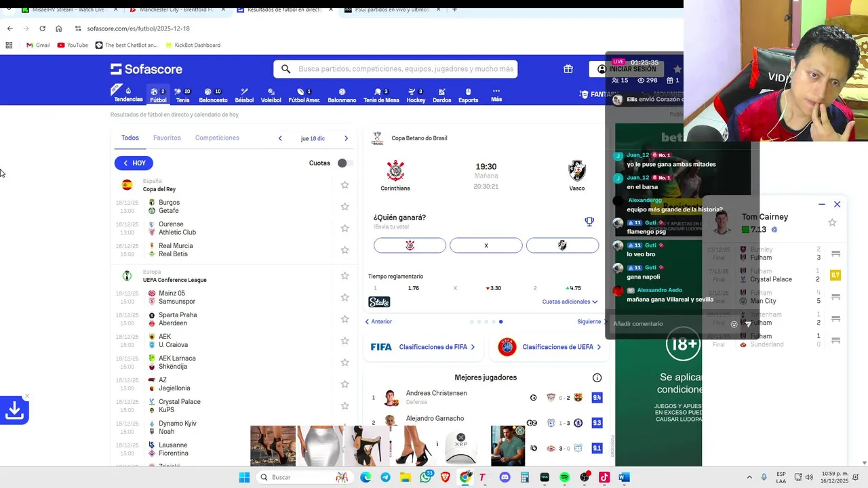868x488 pixels.
Task: Click the Sofascore search field
Action: 395,69
